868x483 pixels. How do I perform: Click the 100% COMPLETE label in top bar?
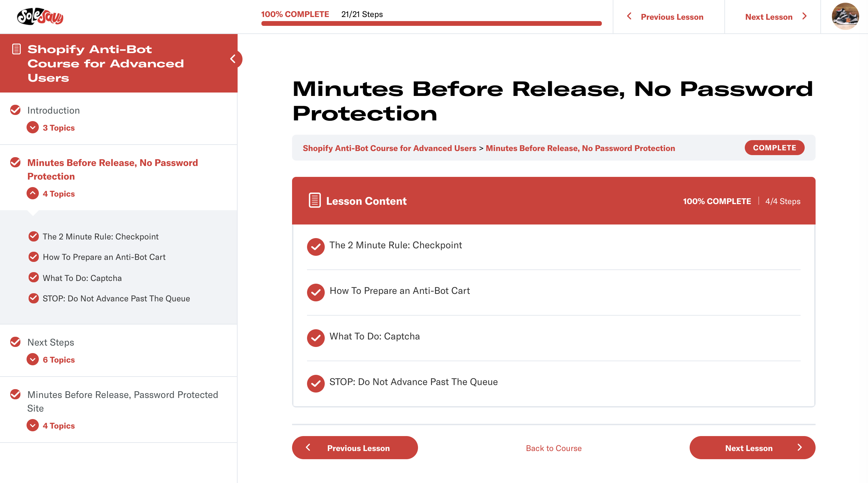295,14
